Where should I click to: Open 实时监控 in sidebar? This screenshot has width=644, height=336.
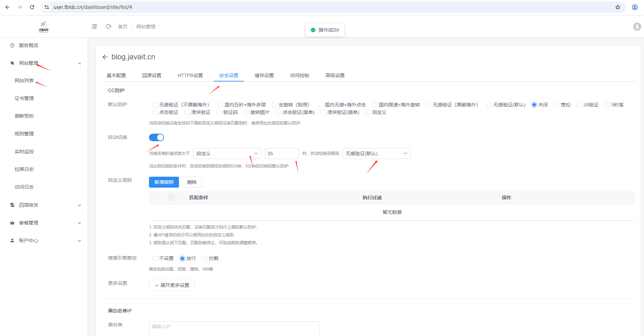coord(24,152)
